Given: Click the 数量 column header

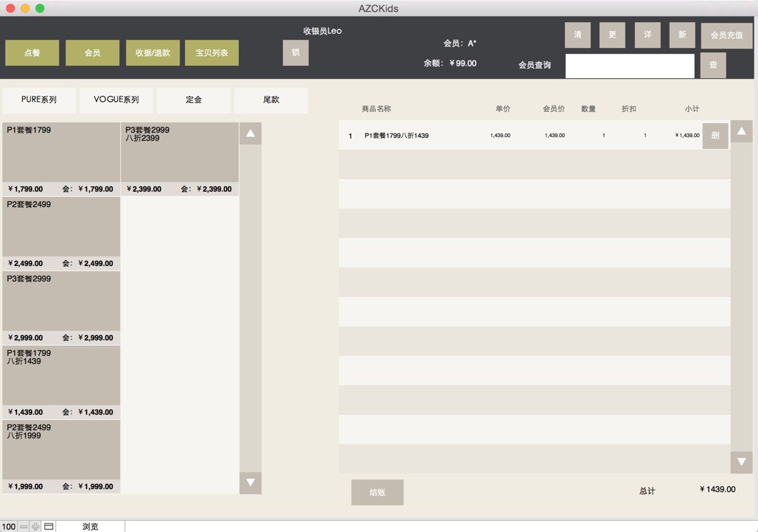Looking at the screenshot, I should click(589, 109).
